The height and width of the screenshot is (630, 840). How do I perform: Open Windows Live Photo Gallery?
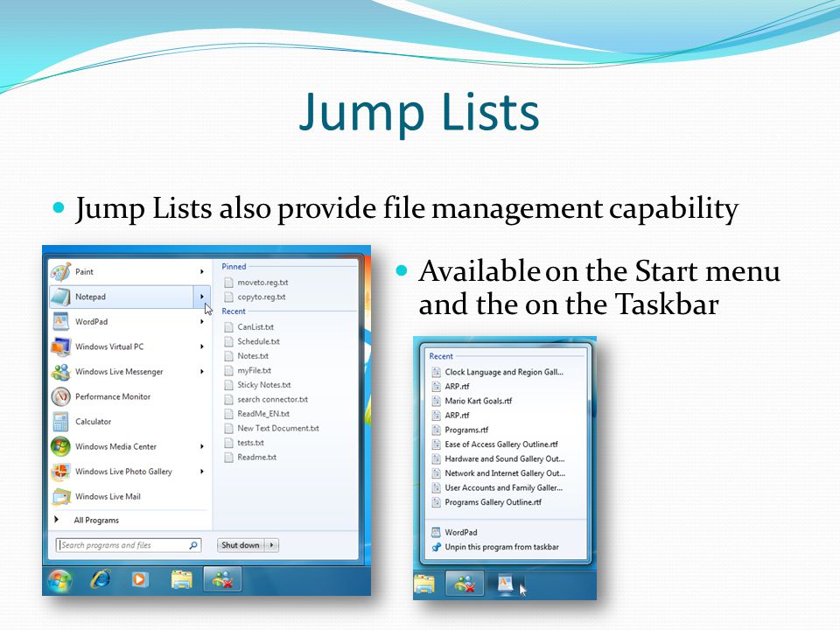coord(122,472)
